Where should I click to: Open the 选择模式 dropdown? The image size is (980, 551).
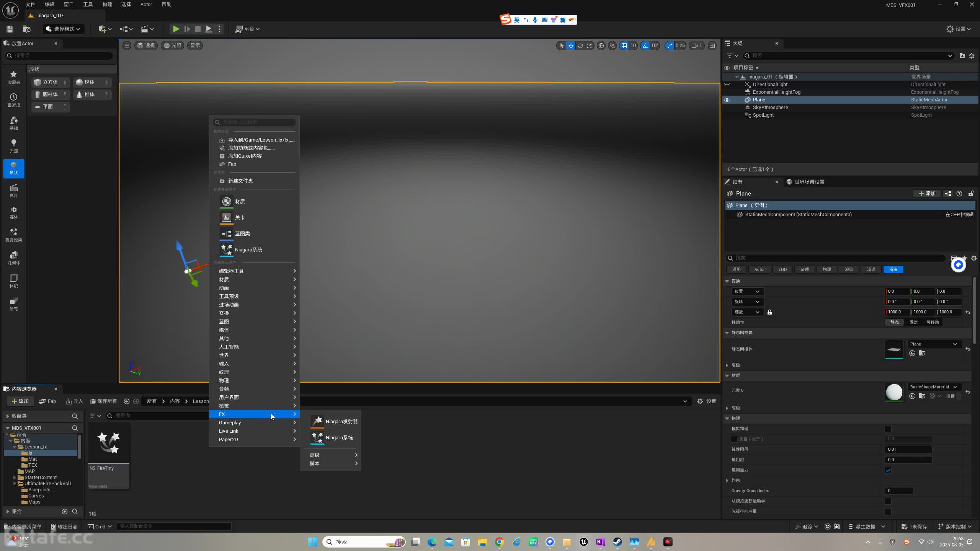64,29
